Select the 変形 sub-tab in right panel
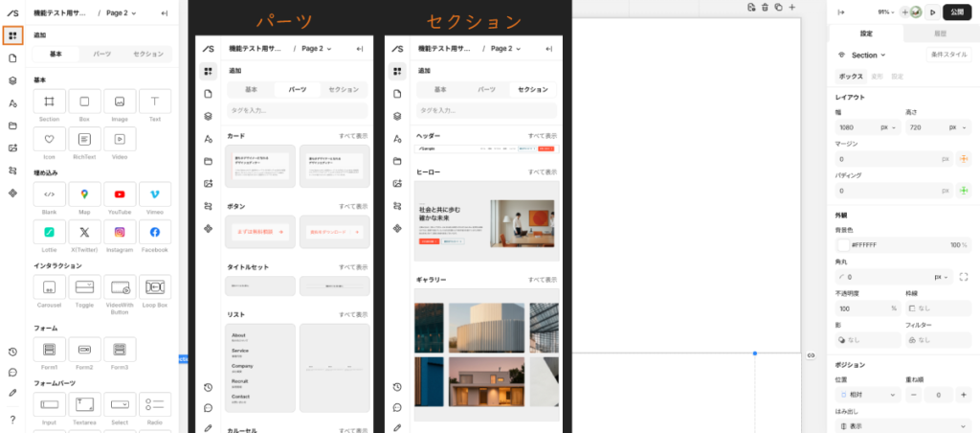Screen dimensions: 980x433 coord(879,77)
